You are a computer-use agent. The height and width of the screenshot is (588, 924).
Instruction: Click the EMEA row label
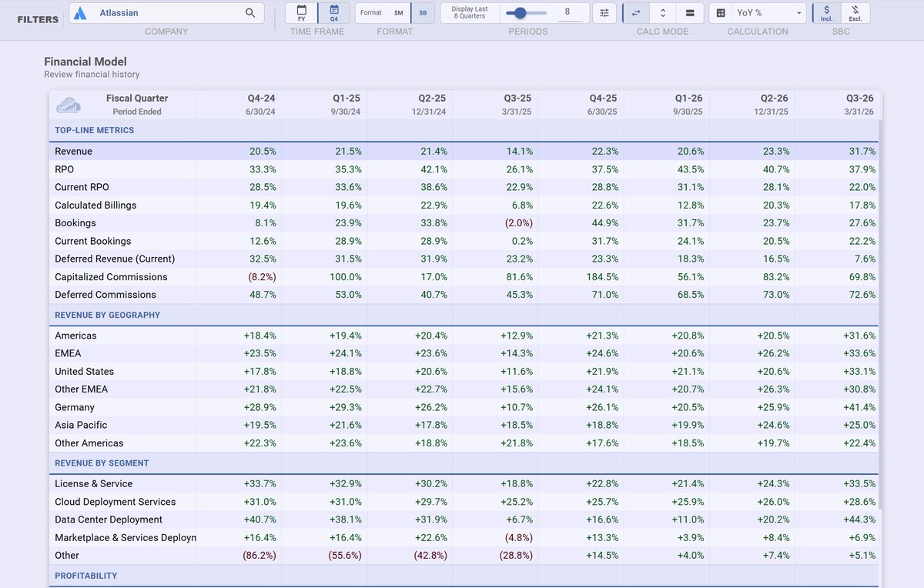[x=69, y=353]
